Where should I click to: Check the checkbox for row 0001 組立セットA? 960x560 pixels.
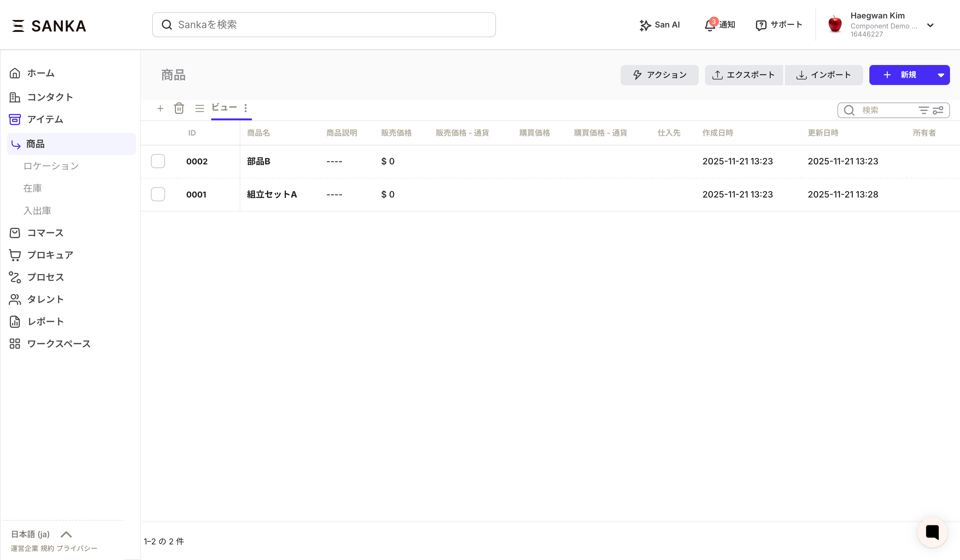158,194
